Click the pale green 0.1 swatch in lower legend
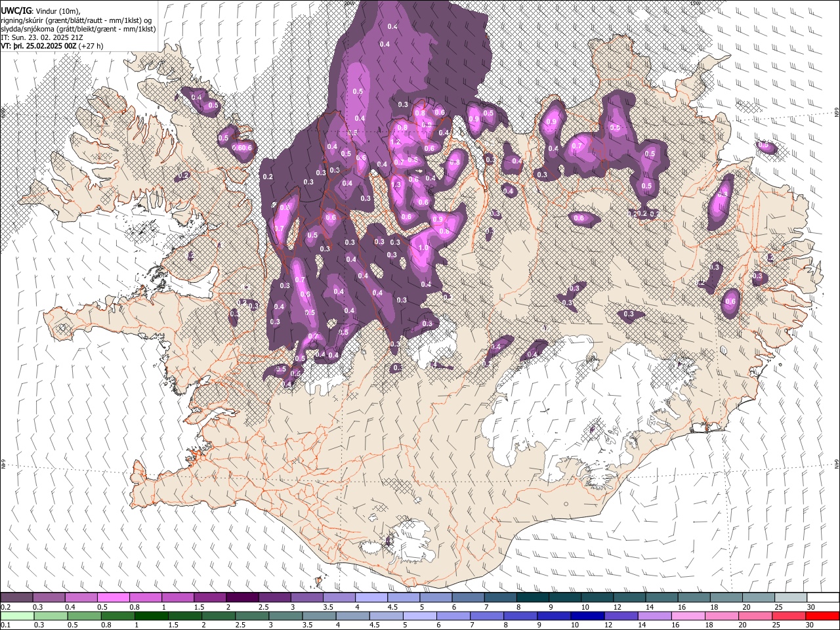Image resolution: width=840 pixels, height=630 pixels. click(17, 616)
